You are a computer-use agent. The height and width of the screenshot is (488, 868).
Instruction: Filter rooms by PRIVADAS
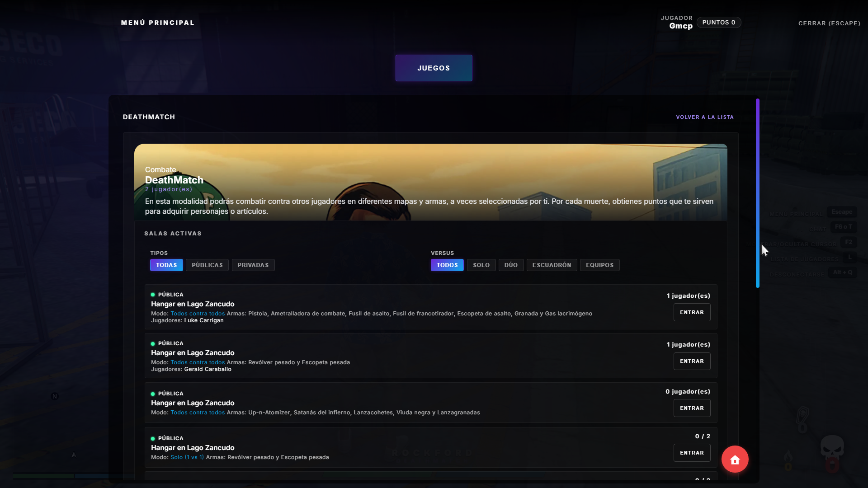coord(253,265)
